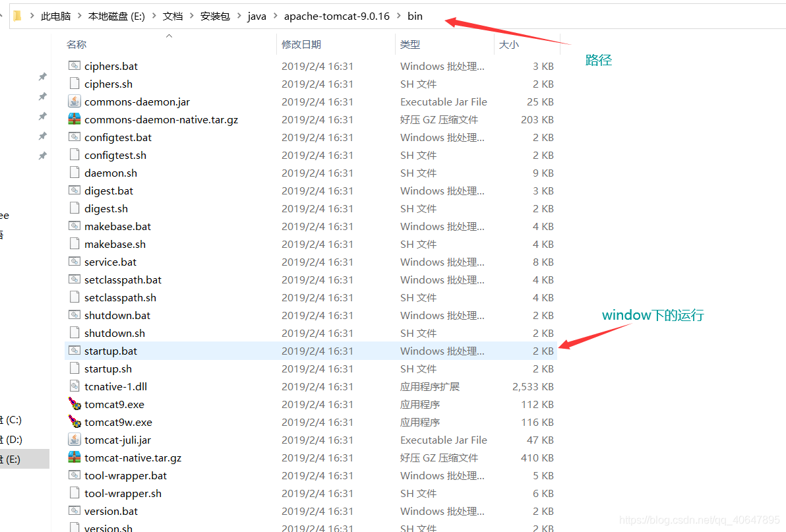Click the 2,533 KB size cell

tap(533, 386)
